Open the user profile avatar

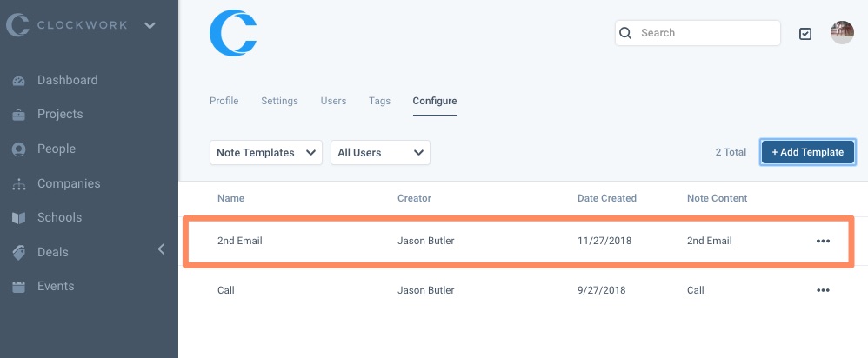842,33
